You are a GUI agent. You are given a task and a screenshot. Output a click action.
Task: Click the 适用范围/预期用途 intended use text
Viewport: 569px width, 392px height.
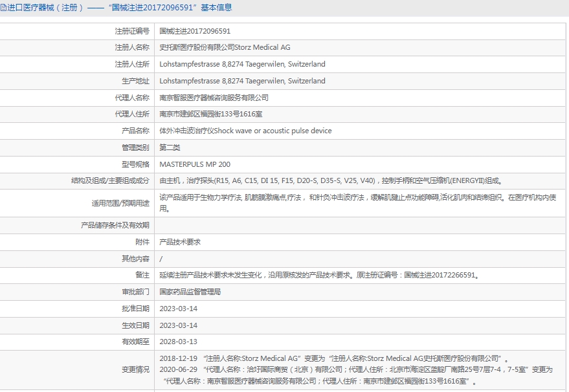coord(357,203)
